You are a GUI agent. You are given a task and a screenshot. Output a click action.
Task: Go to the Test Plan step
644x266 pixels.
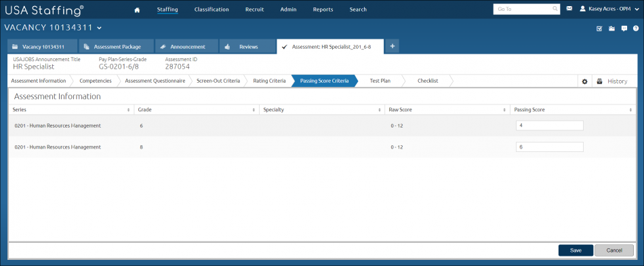point(380,81)
